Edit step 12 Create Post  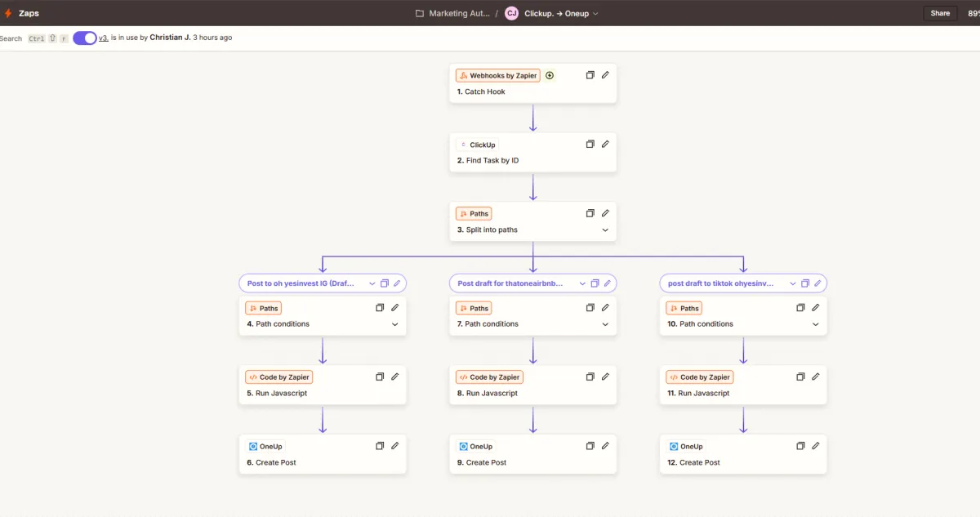tap(815, 446)
